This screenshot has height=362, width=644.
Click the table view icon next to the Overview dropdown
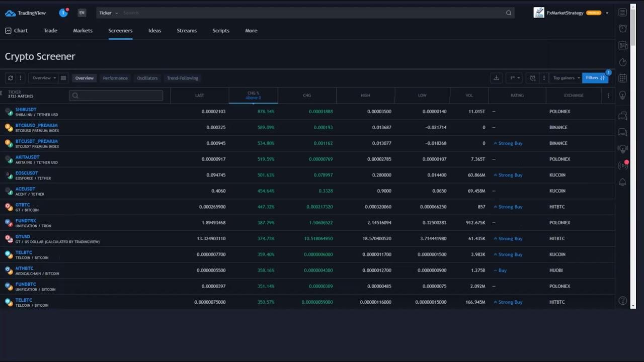pyautogui.click(x=63, y=78)
